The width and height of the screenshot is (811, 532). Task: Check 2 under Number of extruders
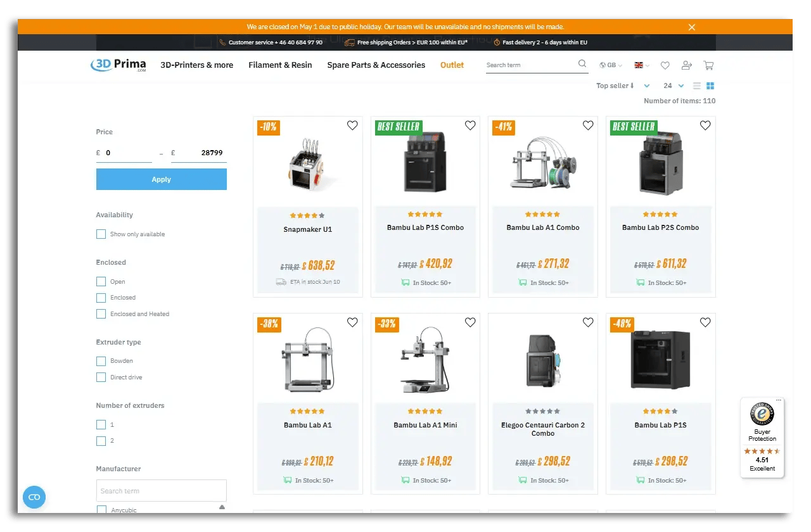pyautogui.click(x=101, y=441)
